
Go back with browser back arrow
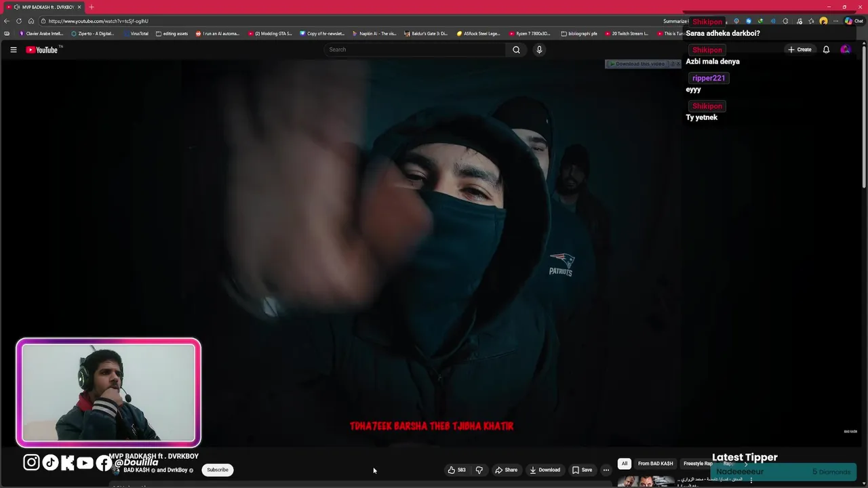pos(7,21)
